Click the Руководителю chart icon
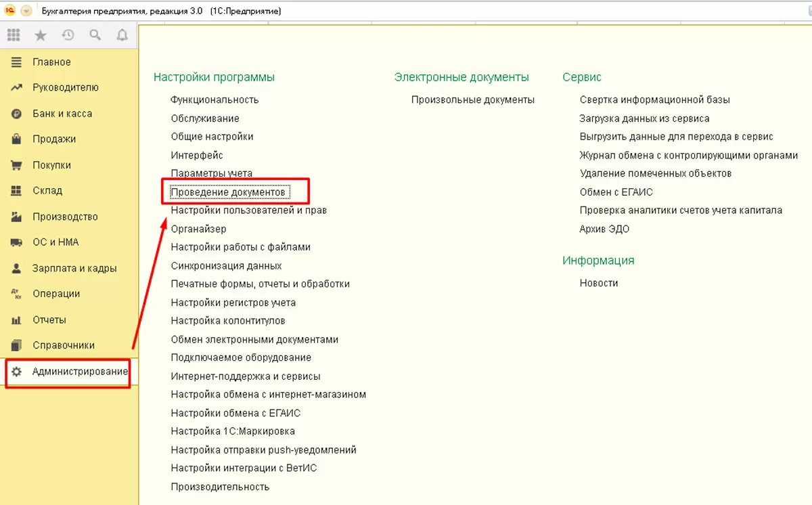The height and width of the screenshot is (505, 812). (16, 87)
